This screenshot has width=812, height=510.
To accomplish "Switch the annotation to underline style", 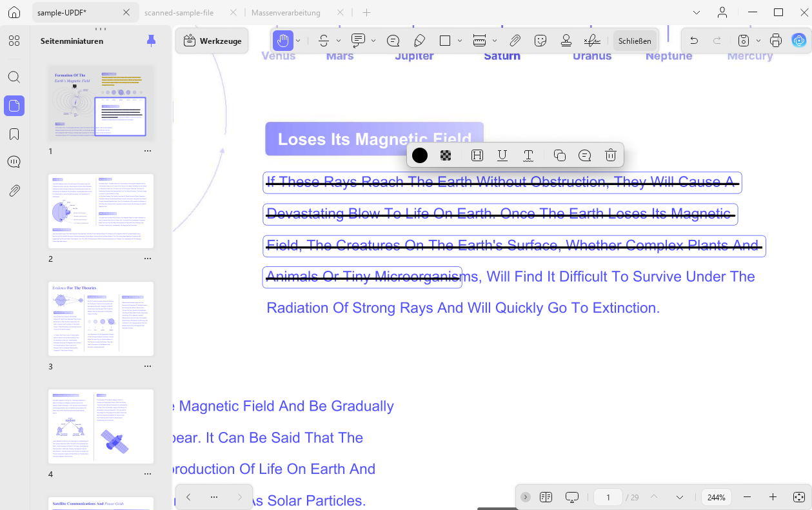I will pos(502,155).
